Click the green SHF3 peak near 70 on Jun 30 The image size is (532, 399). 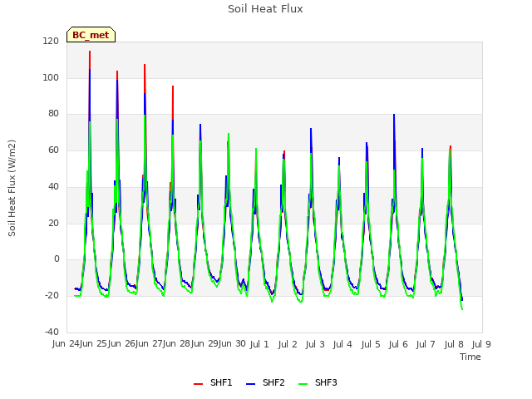click(x=229, y=134)
